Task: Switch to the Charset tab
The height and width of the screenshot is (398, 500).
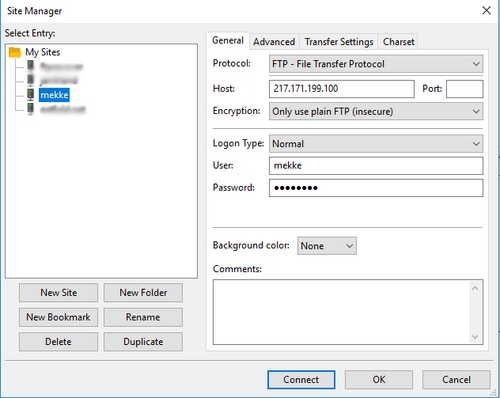Action: (x=398, y=42)
